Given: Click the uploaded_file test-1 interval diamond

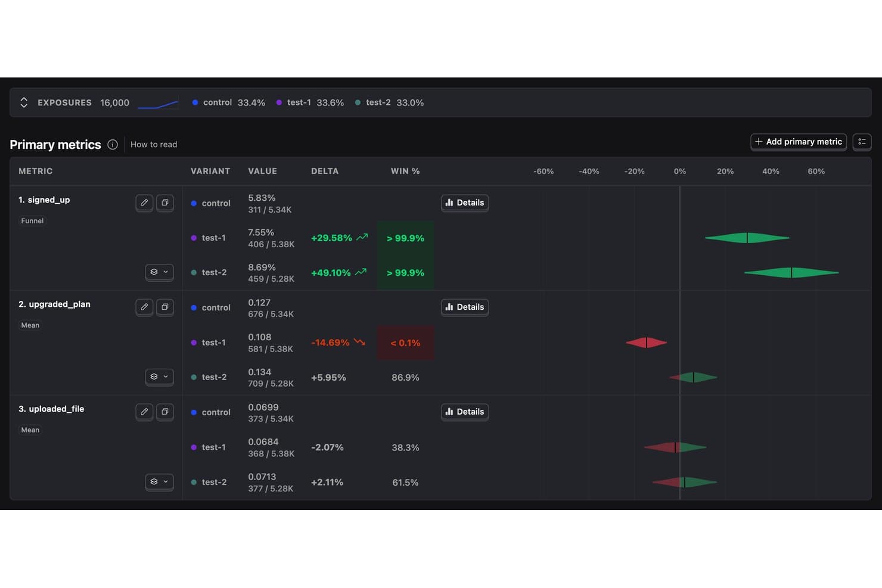Looking at the screenshot, I should [x=675, y=447].
